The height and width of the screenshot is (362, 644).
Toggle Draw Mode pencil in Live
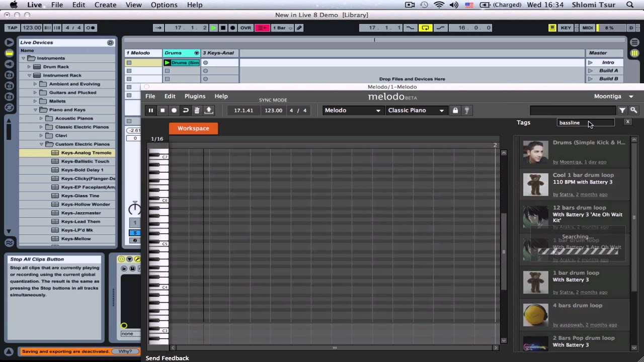point(299,28)
